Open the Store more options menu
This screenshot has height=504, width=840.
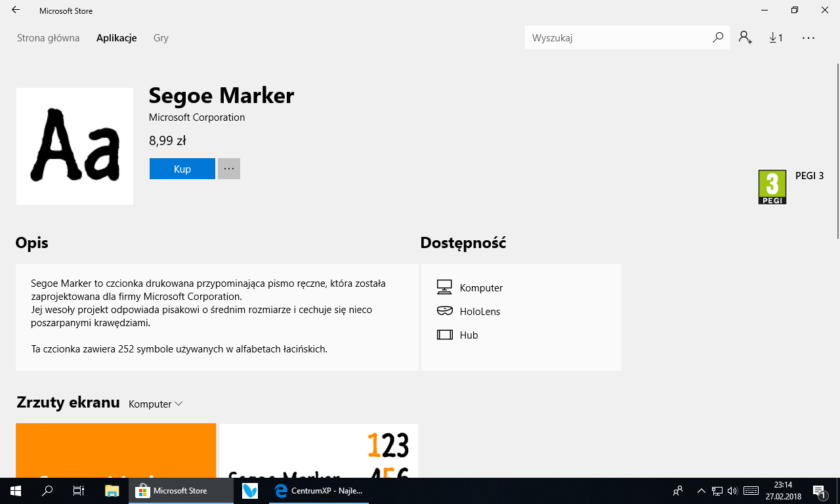point(808,38)
